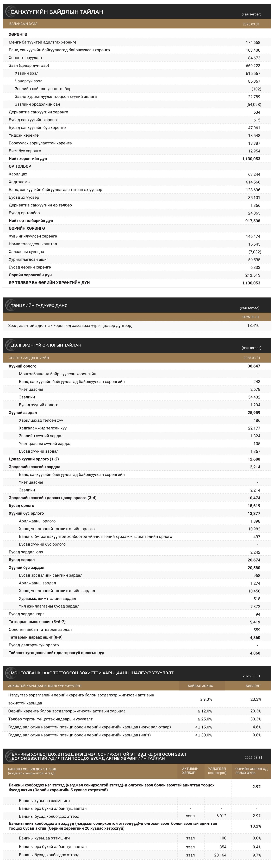Click the "Байвал зохих" column header

pos(200,686)
